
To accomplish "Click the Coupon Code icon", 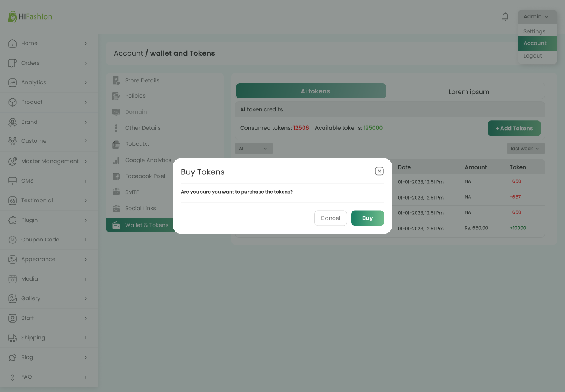I will pyautogui.click(x=13, y=240).
